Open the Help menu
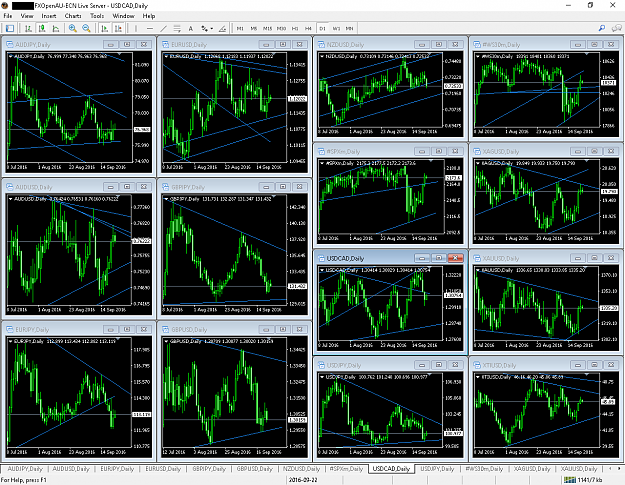 (149, 16)
